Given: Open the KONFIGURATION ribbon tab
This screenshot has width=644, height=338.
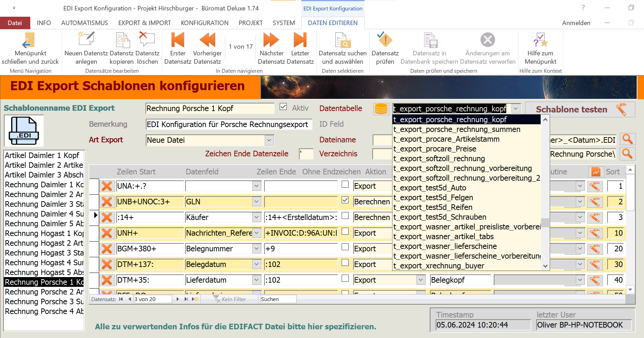Looking at the screenshot, I should click(205, 23).
